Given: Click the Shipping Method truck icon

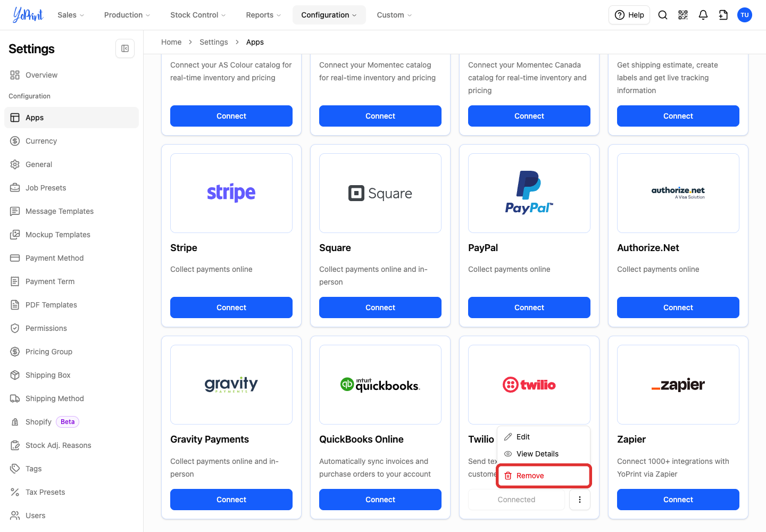Looking at the screenshot, I should tap(15, 398).
